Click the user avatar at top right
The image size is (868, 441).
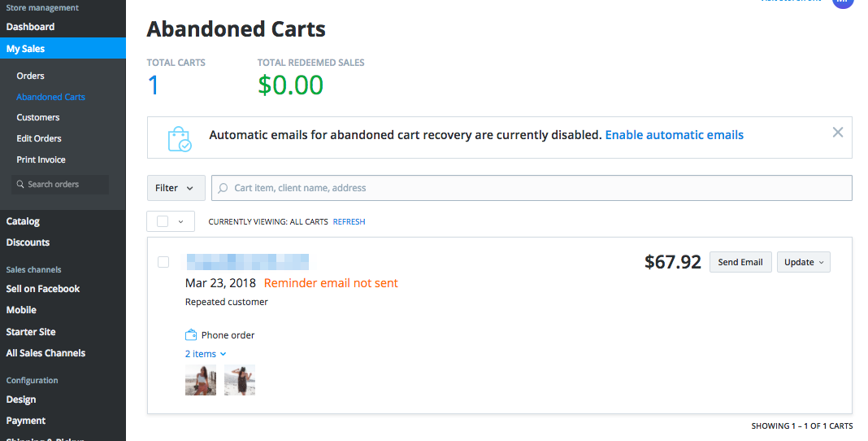tap(842, 2)
